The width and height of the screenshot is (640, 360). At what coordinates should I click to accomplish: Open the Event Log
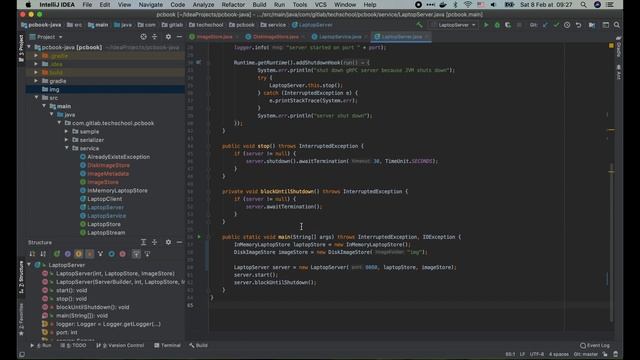pyautogui.click(x=595, y=345)
